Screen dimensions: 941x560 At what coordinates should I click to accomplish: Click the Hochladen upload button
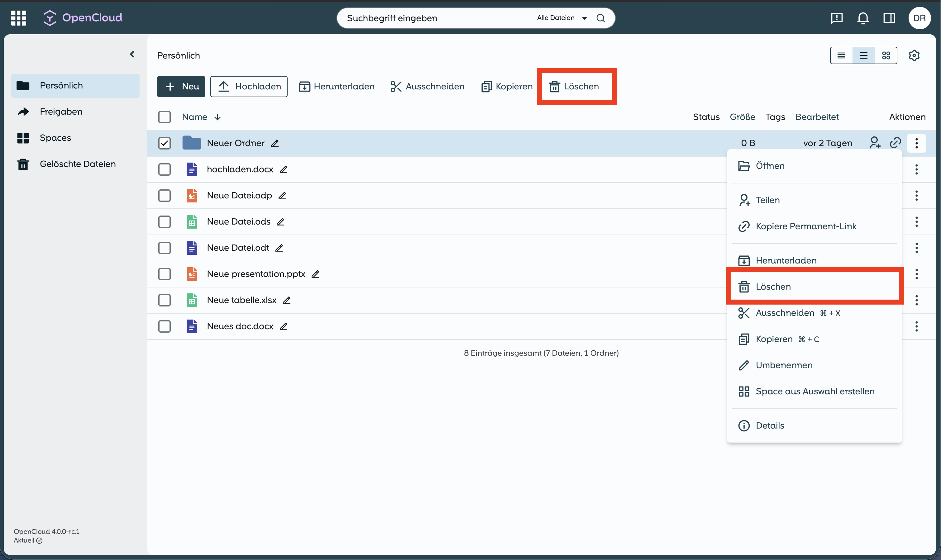(x=249, y=86)
